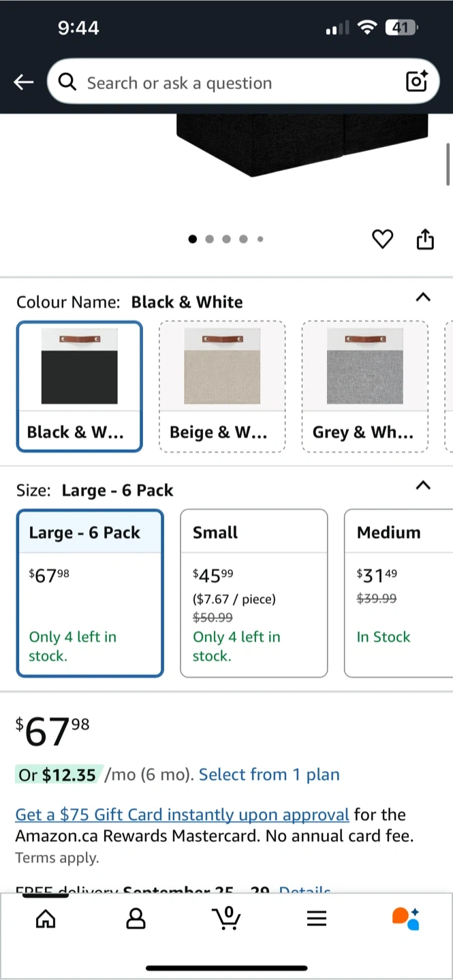Select the Medium size option
The image size is (453, 980).
click(x=398, y=593)
